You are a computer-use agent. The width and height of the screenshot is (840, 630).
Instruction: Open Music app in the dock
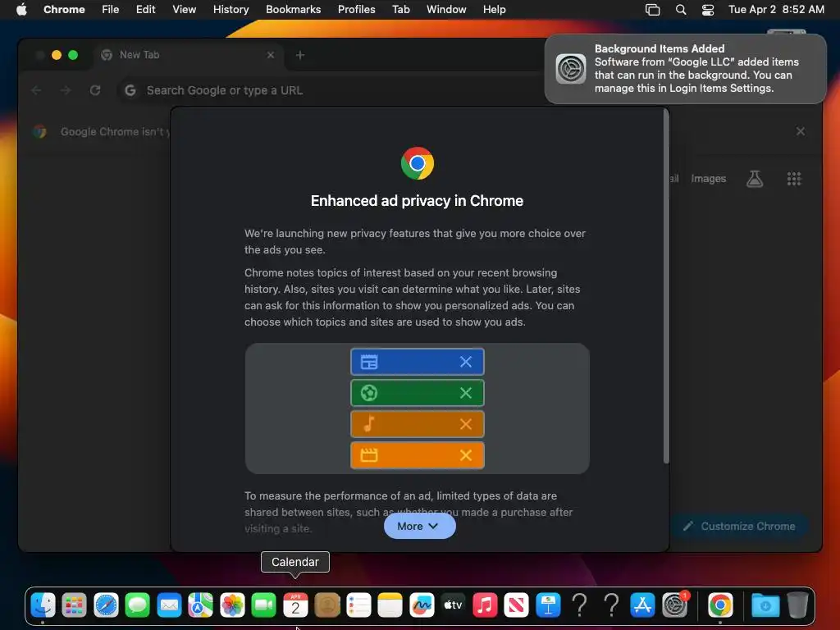point(485,605)
